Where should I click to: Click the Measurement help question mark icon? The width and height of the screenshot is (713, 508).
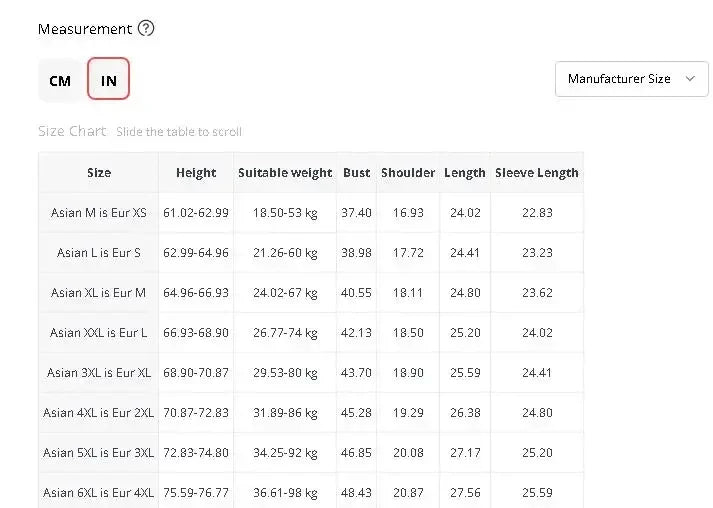[x=146, y=29]
